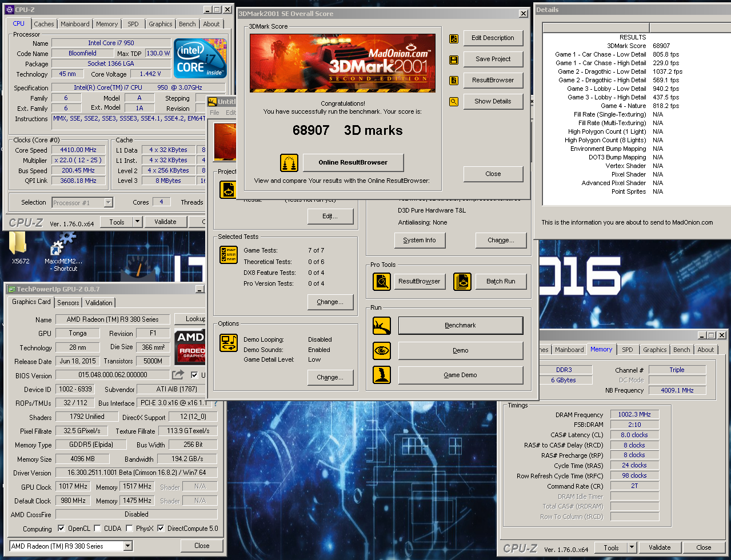Click the Project file icon in 3DMark window
Viewport: 731px width, 560px height.
(x=228, y=190)
